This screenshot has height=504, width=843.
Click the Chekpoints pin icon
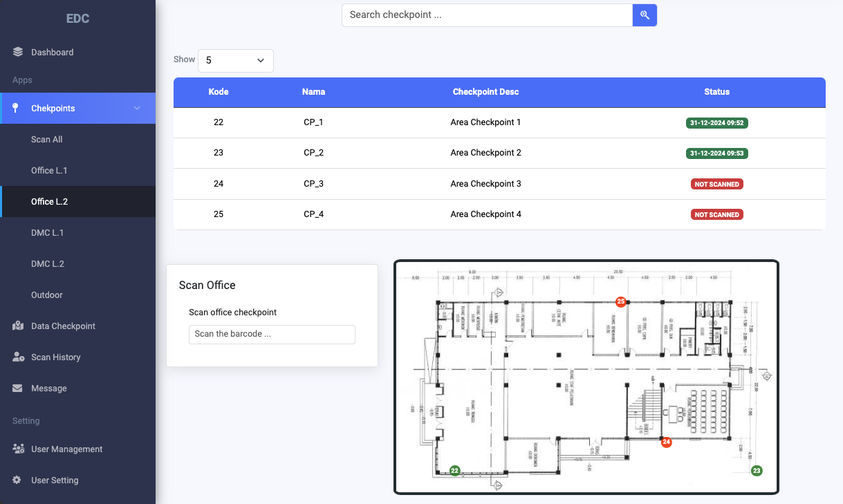(16, 108)
